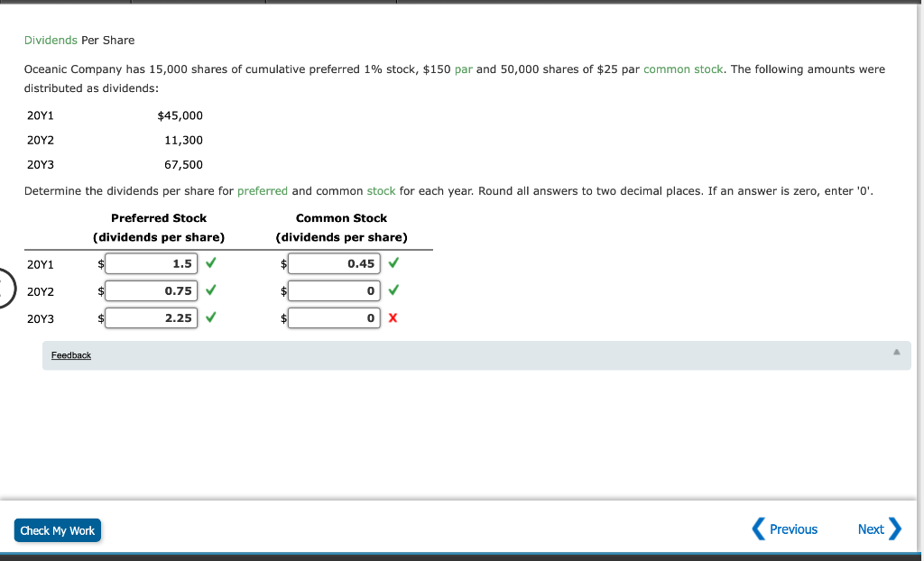Click the green checkmark beside 20Y2 preferred answer
This screenshot has height=561, width=924.
[210, 290]
